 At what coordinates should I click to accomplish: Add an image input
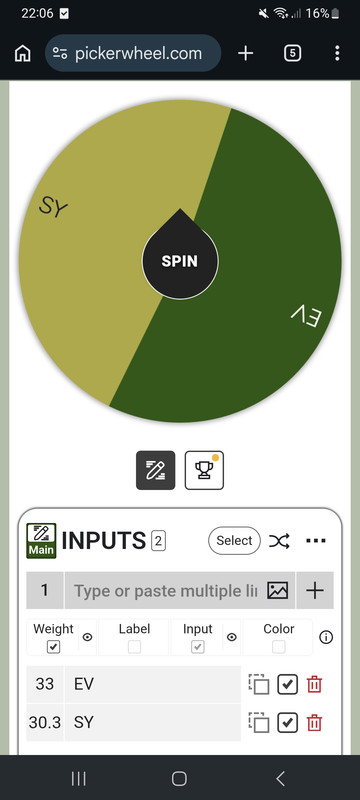pyautogui.click(x=277, y=591)
